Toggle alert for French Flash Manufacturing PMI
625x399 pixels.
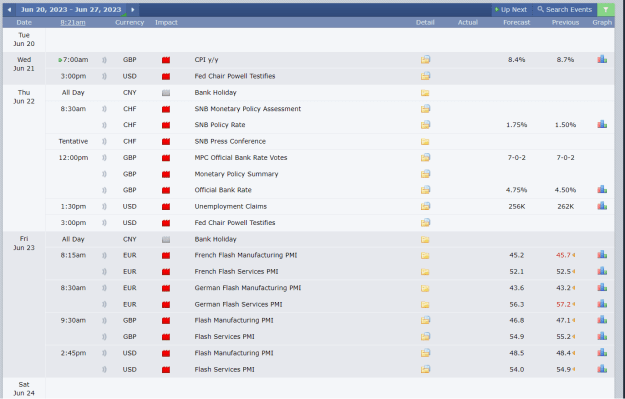click(x=104, y=255)
